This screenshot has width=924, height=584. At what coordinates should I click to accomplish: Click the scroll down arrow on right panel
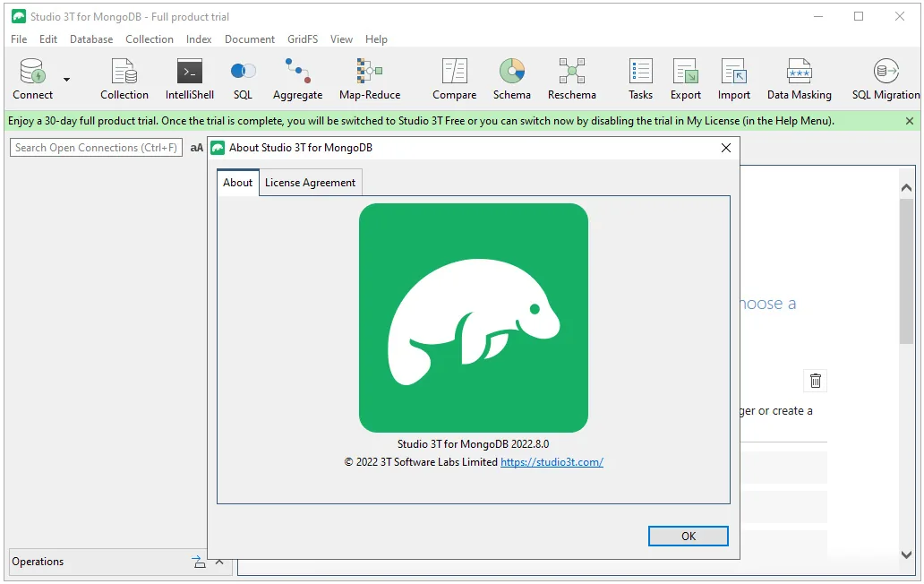[906, 554]
